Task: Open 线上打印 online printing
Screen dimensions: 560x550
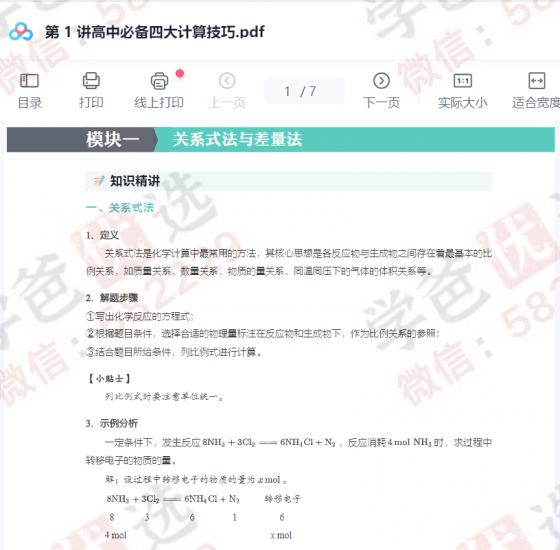Action: (159, 90)
